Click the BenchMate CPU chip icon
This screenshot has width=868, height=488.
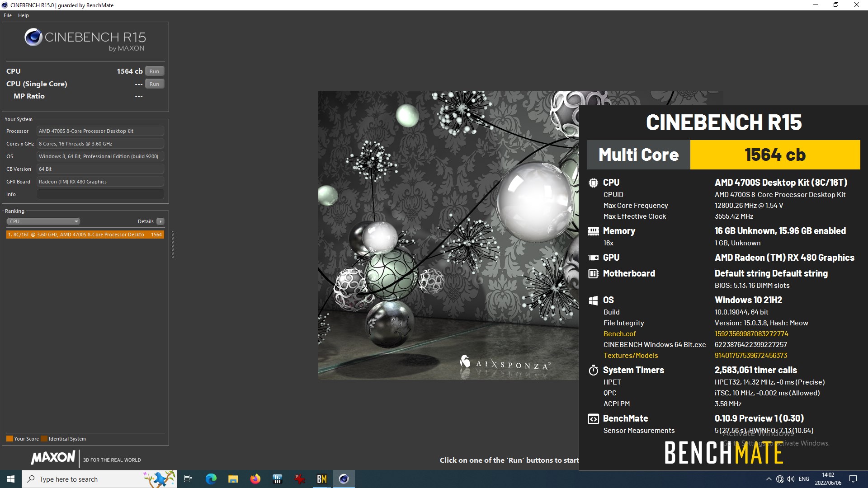coord(593,183)
